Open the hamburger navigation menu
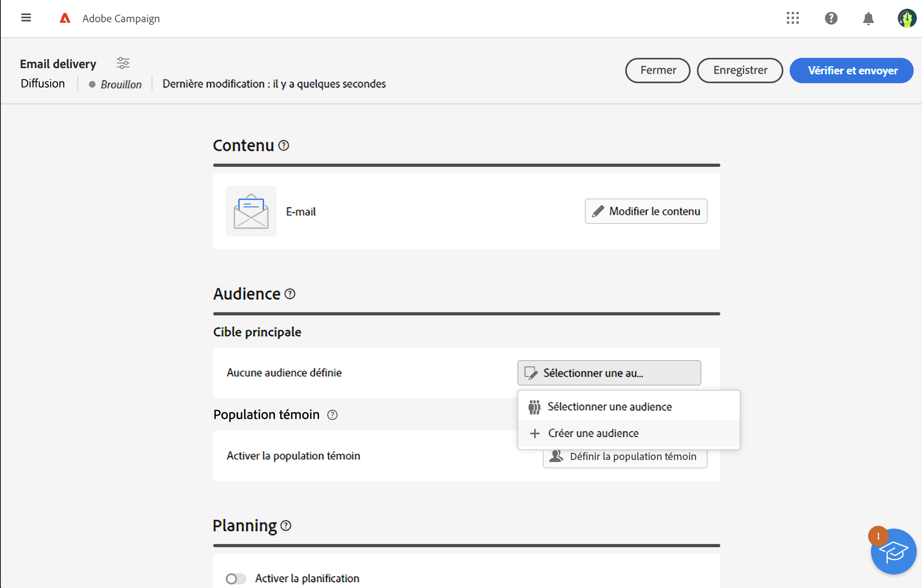 coord(26,18)
